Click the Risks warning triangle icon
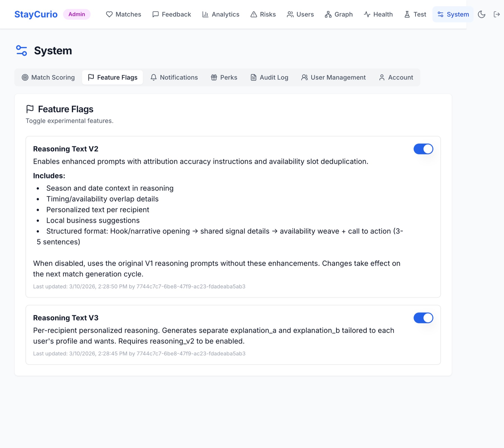This screenshot has width=504, height=448. pyautogui.click(x=254, y=14)
